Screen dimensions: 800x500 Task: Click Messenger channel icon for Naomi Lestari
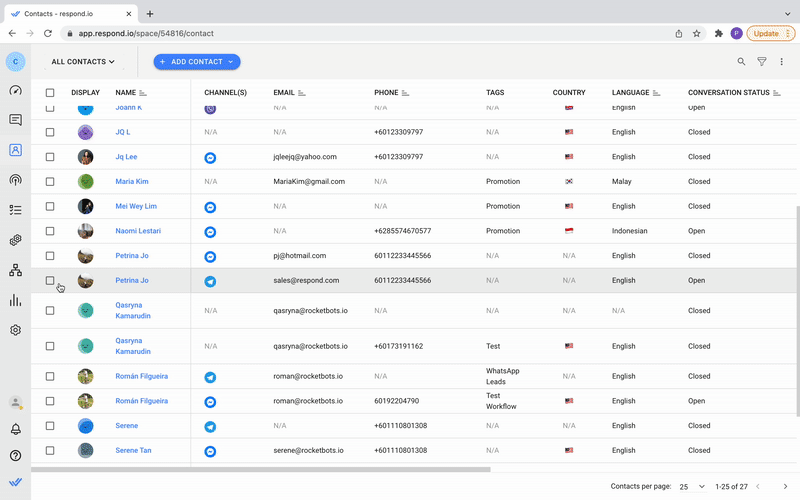click(x=210, y=232)
